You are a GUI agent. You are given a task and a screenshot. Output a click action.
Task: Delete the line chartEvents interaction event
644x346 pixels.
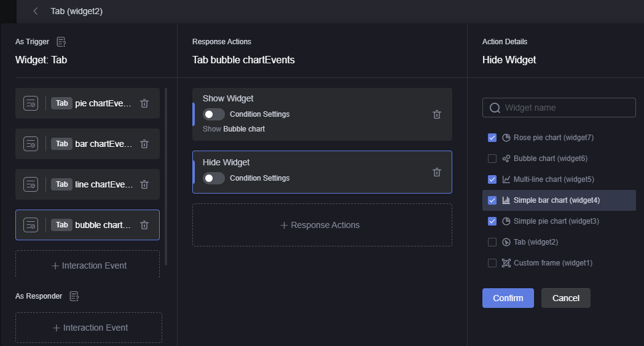(x=144, y=184)
